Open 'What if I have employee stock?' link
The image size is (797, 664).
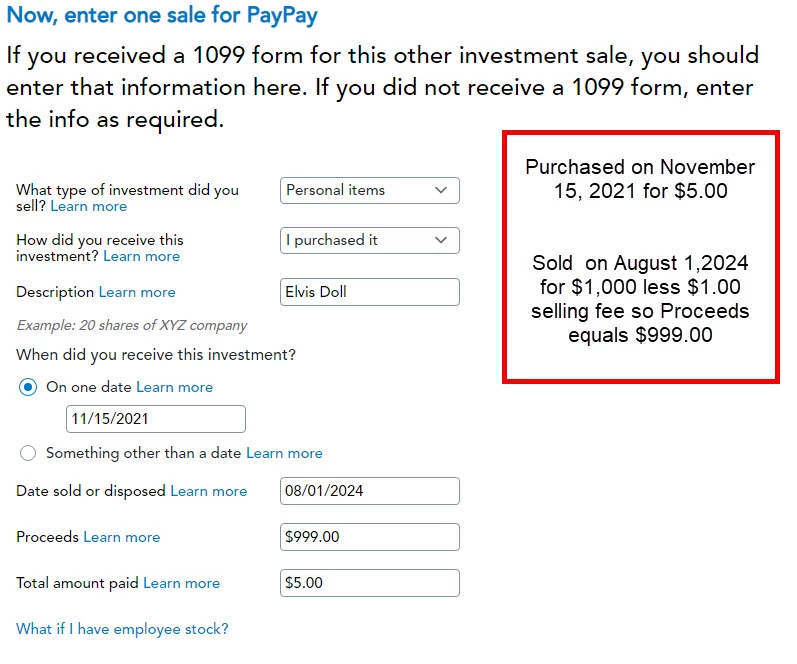(122, 629)
